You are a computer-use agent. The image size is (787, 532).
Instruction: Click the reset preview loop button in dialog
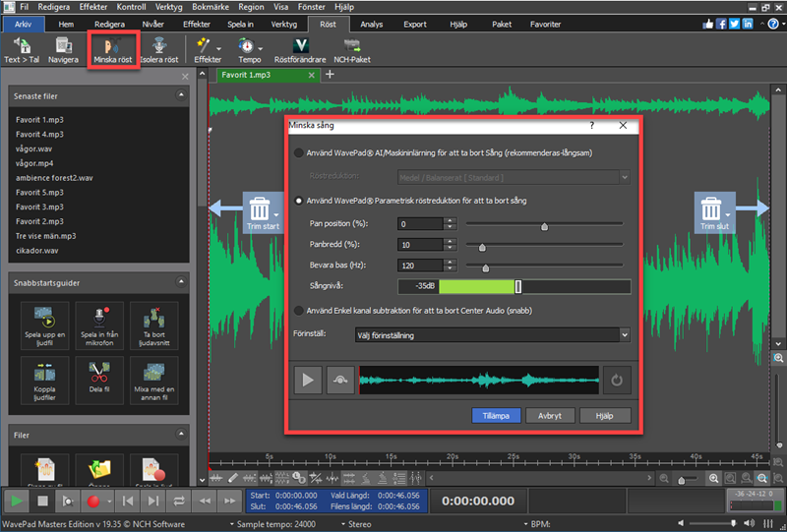[x=617, y=380]
